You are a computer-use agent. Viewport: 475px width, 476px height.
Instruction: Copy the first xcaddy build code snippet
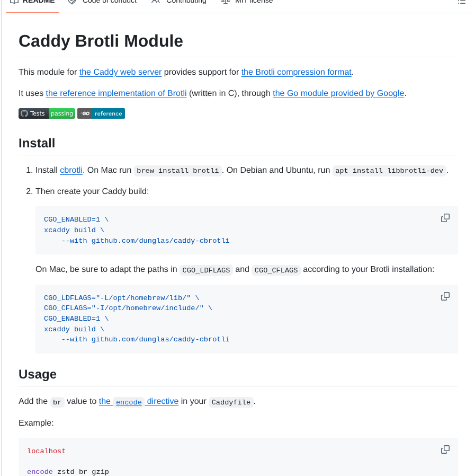pyautogui.click(x=445, y=218)
